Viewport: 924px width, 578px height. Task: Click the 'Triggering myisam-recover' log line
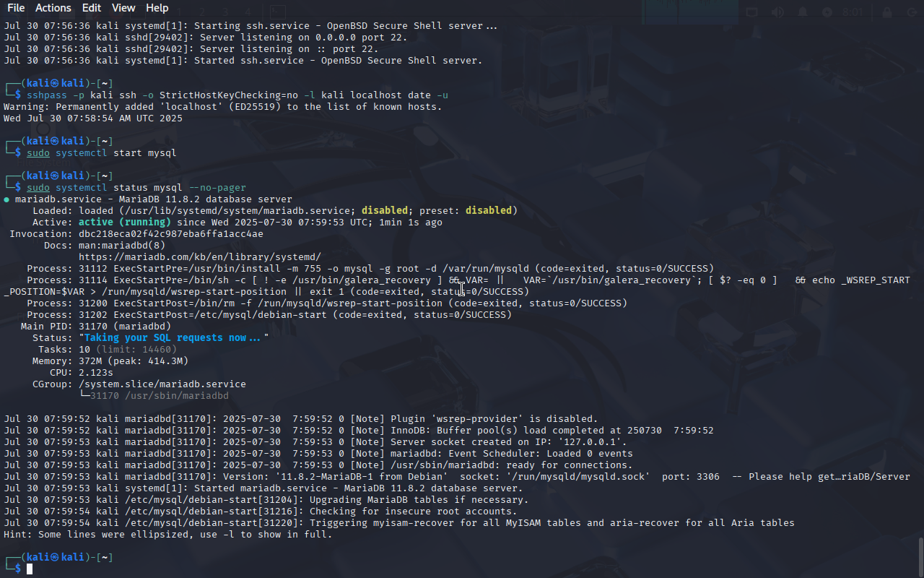pyautogui.click(x=399, y=523)
